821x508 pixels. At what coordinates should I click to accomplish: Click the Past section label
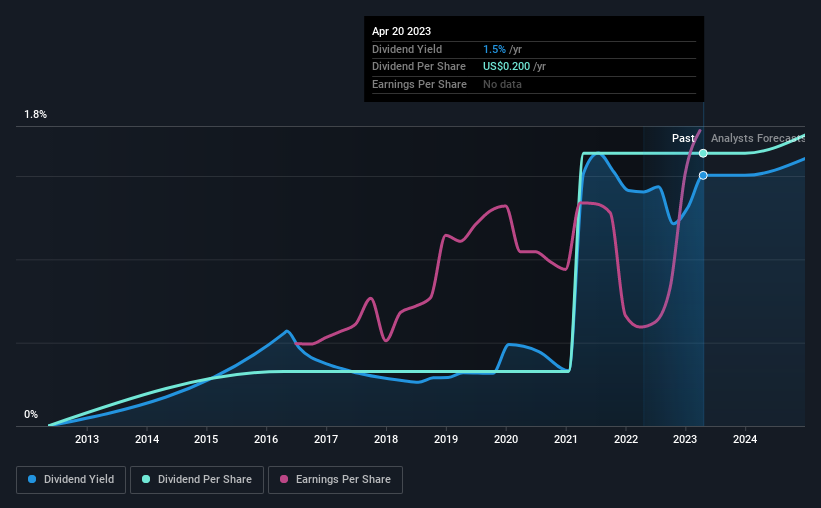(683, 138)
